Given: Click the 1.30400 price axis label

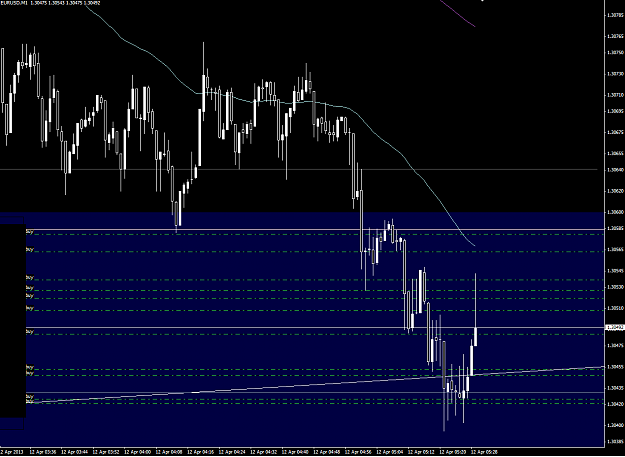Looking at the screenshot, I should point(615,425).
